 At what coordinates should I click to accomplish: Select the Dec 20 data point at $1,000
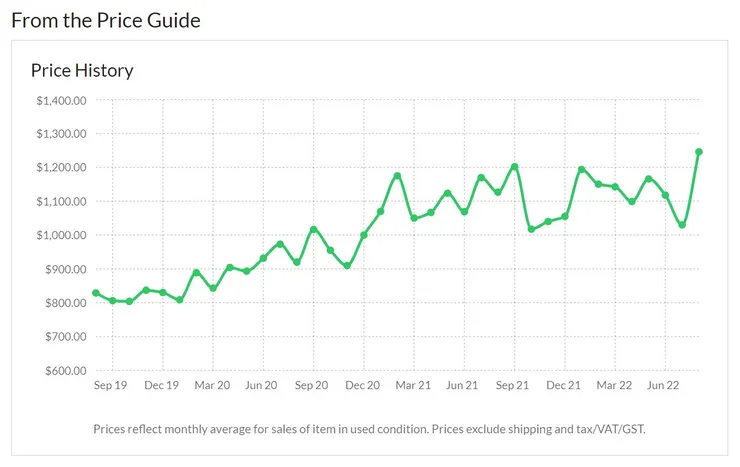pyautogui.click(x=364, y=235)
